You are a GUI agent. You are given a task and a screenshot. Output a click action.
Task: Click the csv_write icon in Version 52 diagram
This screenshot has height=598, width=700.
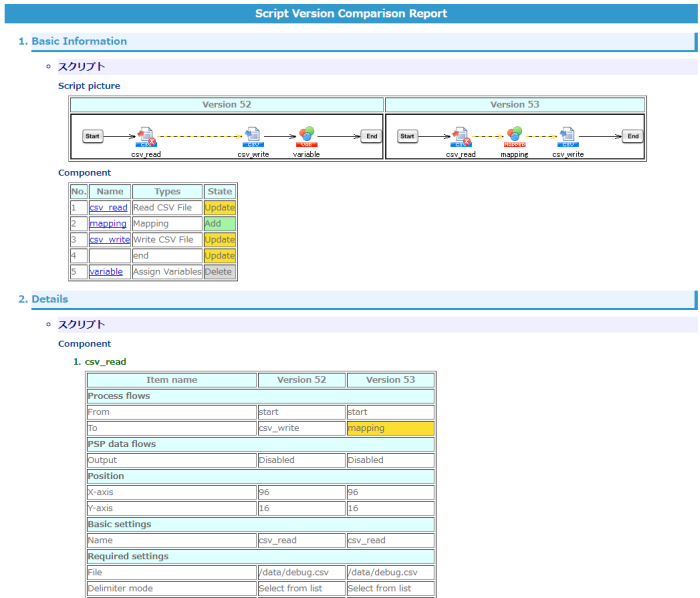[x=253, y=136]
